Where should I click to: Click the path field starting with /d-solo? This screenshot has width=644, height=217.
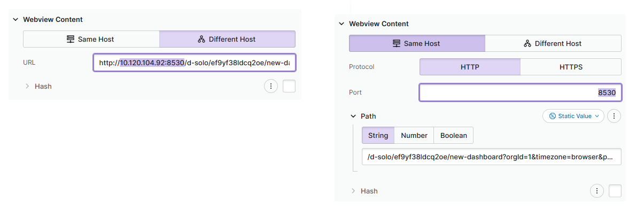[x=491, y=157]
